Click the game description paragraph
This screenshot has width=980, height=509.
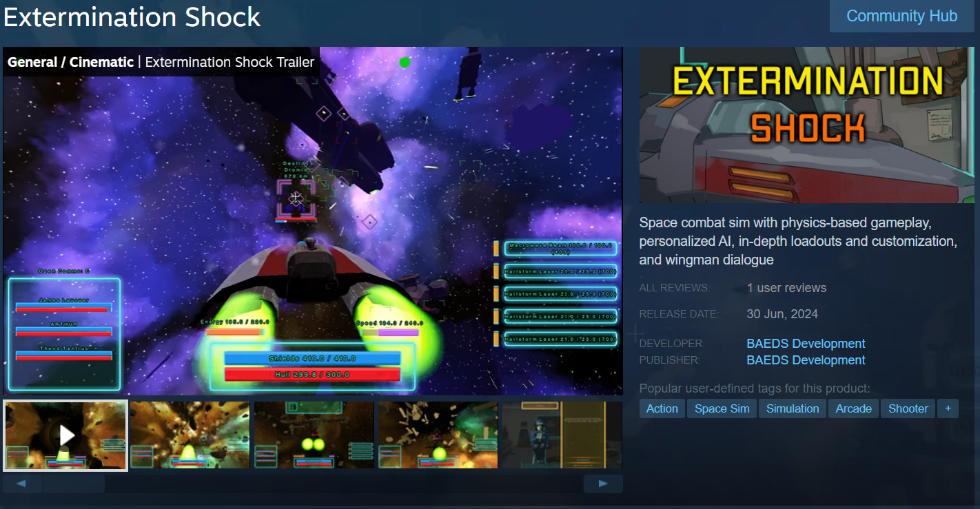pyautogui.click(x=798, y=241)
